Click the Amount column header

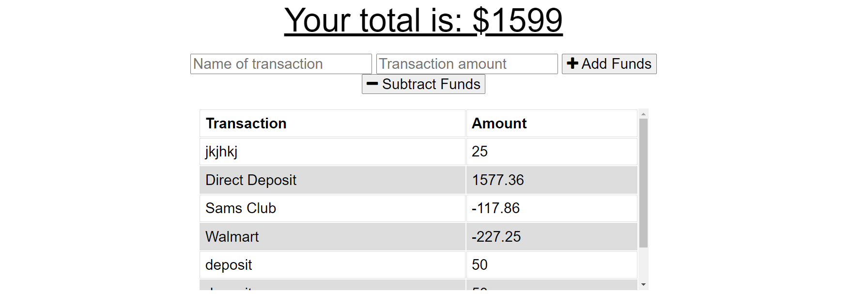coord(498,123)
